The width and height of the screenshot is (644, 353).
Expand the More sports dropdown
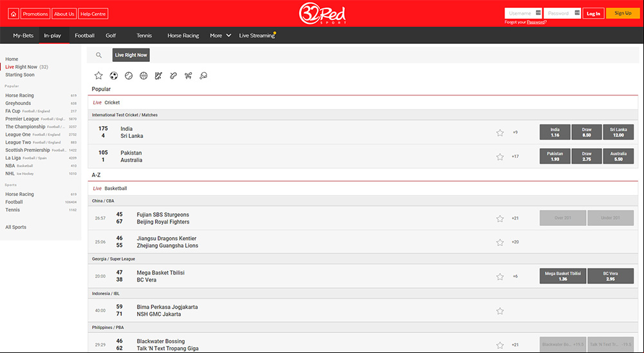(x=221, y=35)
